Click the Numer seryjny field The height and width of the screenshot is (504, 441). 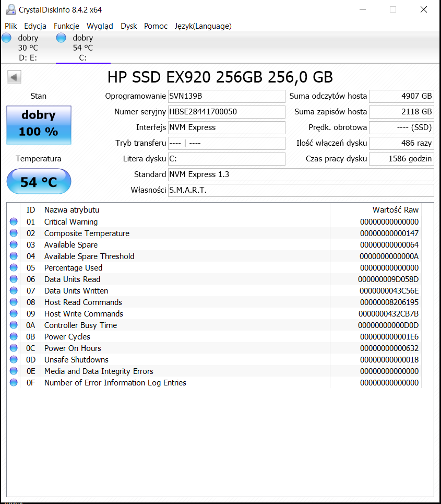point(227,112)
